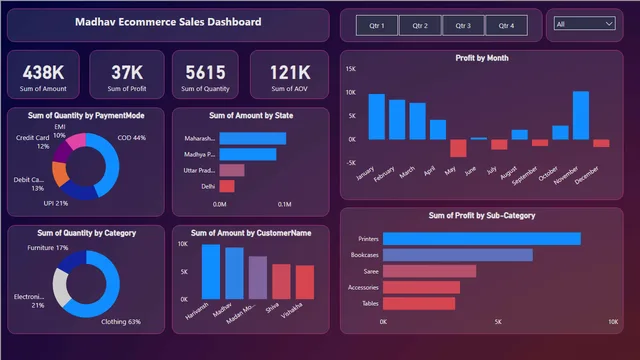640x360 pixels.
Task: Click the 438K Sum of Amount card
Action: pyautogui.click(x=43, y=75)
